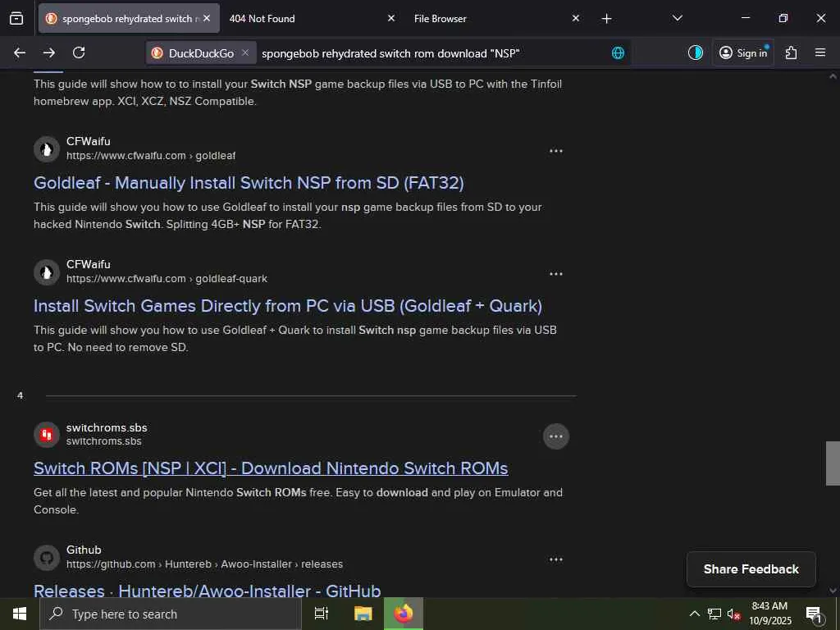Click the Github site name label
This screenshot has width=840, height=630.
tap(84, 550)
